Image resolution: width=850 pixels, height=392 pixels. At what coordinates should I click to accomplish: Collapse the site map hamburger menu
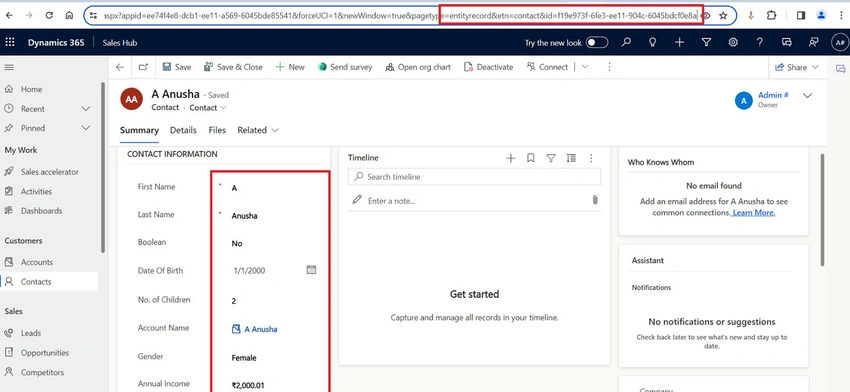click(x=9, y=68)
